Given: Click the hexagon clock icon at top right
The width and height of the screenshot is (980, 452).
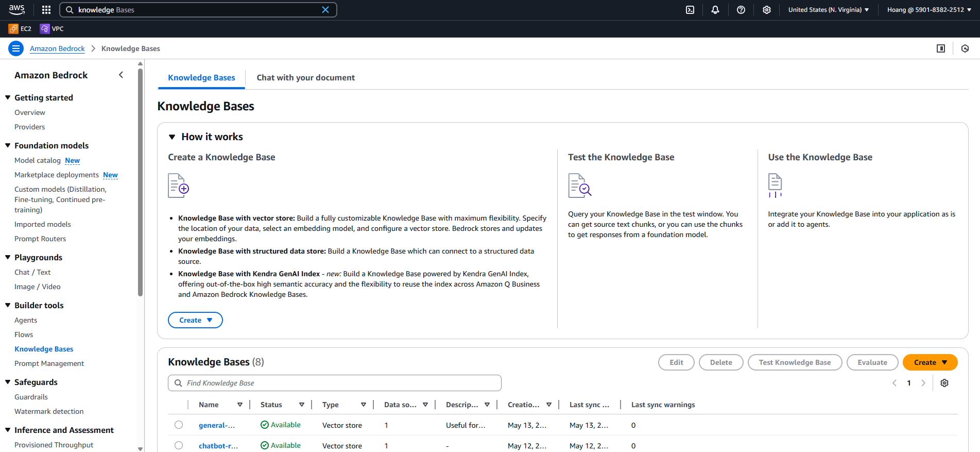Looking at the screenshot, I should (965, 48).
